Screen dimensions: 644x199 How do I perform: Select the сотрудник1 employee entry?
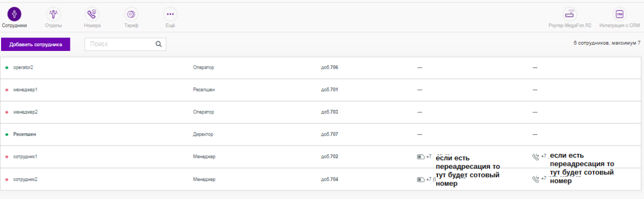[321, 157]
